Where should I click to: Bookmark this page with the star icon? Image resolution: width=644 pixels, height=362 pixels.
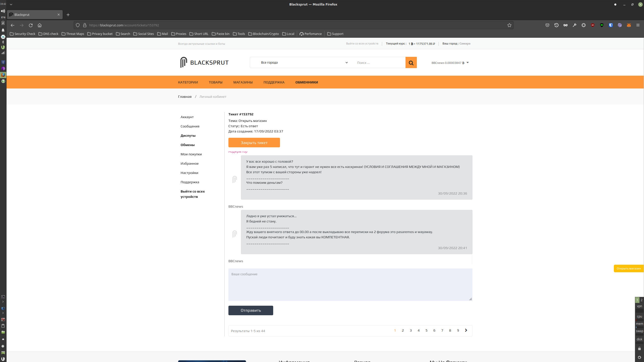[509, 25]
